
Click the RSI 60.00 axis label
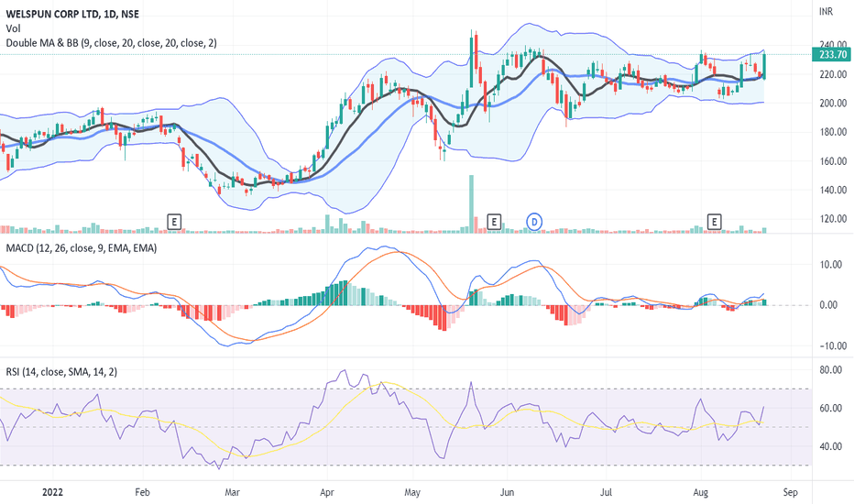(830, 408)
